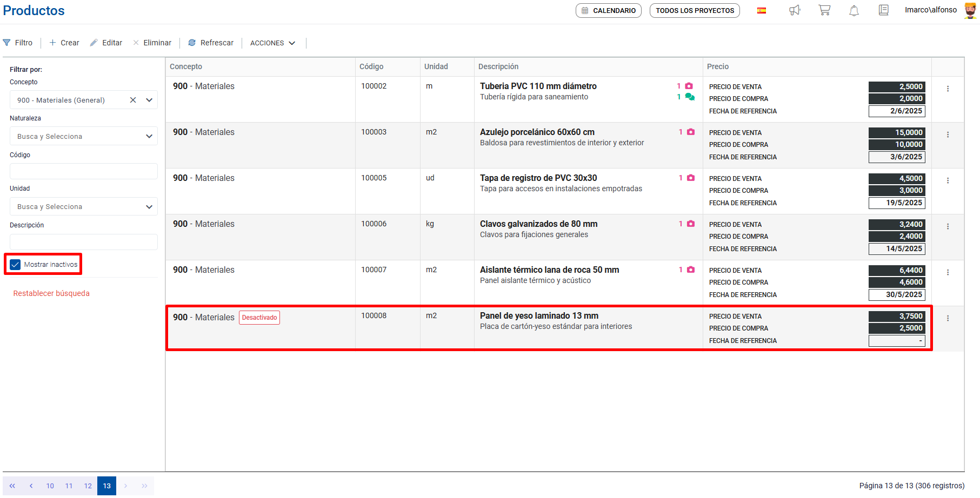
Task: Uncheck the Mostrar inactivos checkbox
Action: 15,265
